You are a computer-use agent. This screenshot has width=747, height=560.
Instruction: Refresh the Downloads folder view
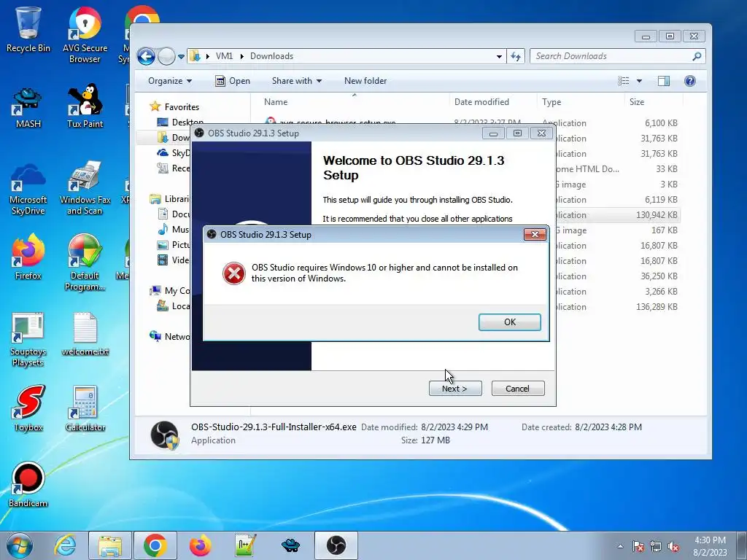coord(516,56)
